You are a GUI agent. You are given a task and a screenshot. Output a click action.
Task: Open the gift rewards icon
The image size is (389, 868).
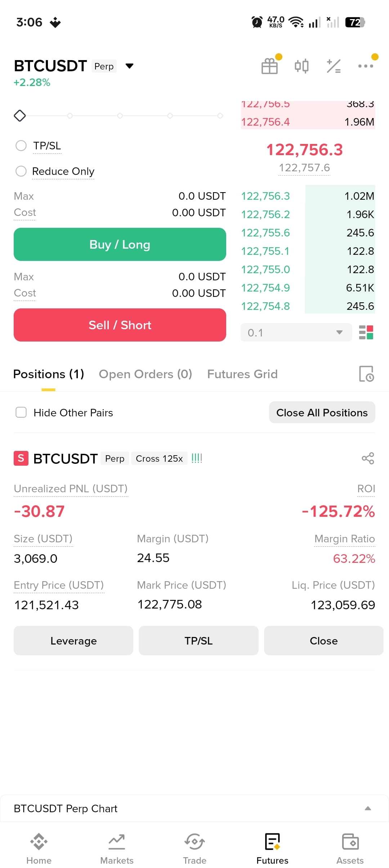pos(269,66)
